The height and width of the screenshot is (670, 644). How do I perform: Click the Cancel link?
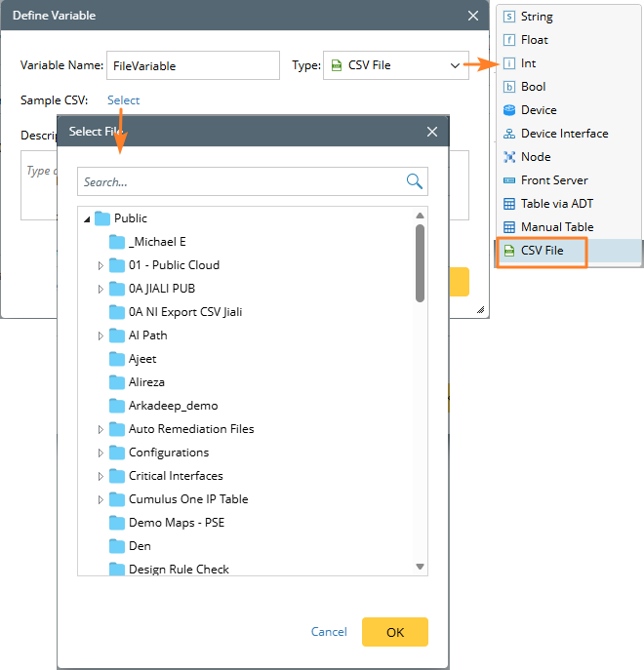(x=329, y=632)
